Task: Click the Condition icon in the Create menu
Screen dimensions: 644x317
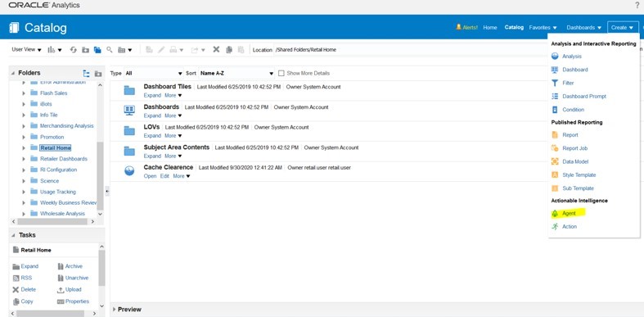Action: pyautogui.click(x=555, y=110)
